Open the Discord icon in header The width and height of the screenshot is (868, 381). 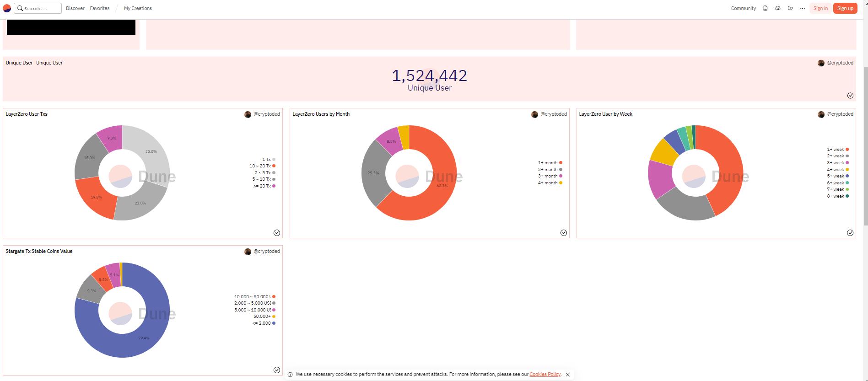777,8
